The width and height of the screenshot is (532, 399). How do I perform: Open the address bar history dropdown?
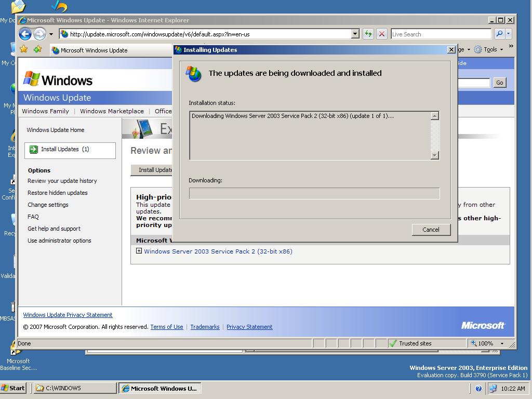355,34
